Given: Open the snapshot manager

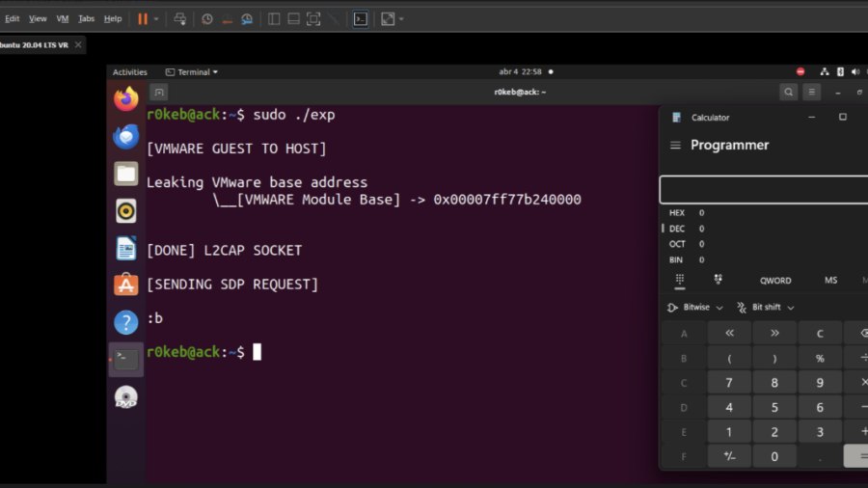Looking at the screenshot, I should pyautogui.click(x=247, y=19).
